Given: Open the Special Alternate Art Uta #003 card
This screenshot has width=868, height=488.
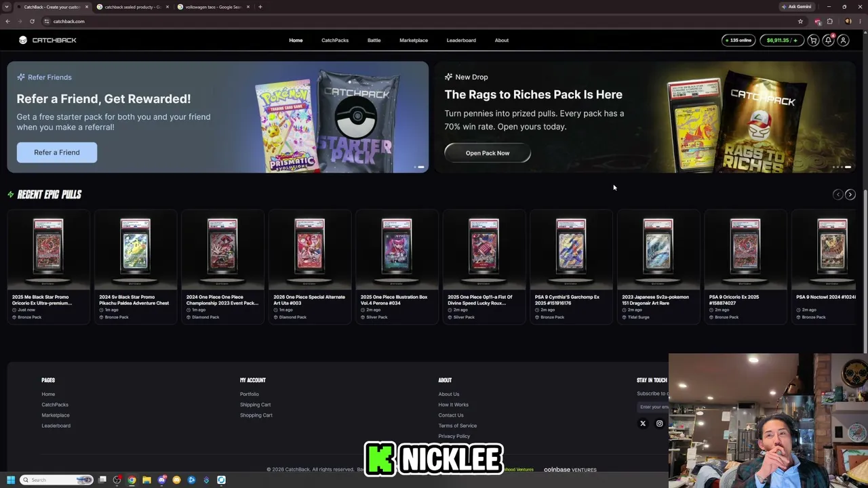Looking at the screenshot, I should 310,267.
